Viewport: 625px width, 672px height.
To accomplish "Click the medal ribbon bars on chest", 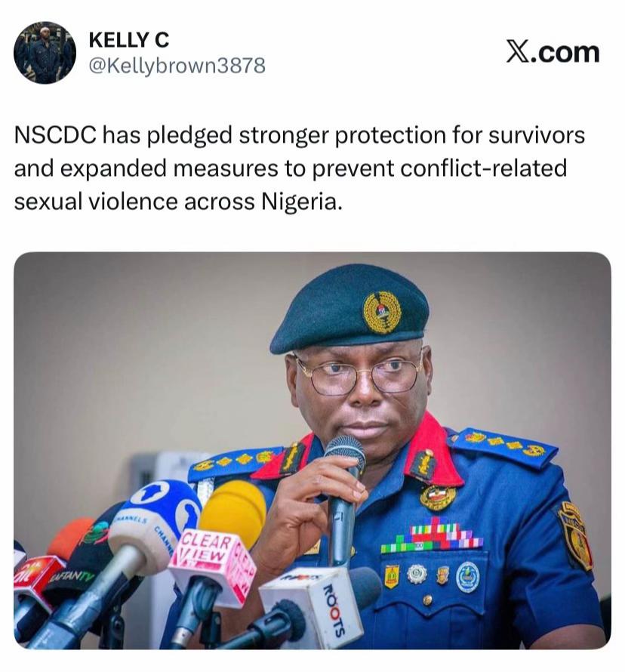I will point(432,536).
